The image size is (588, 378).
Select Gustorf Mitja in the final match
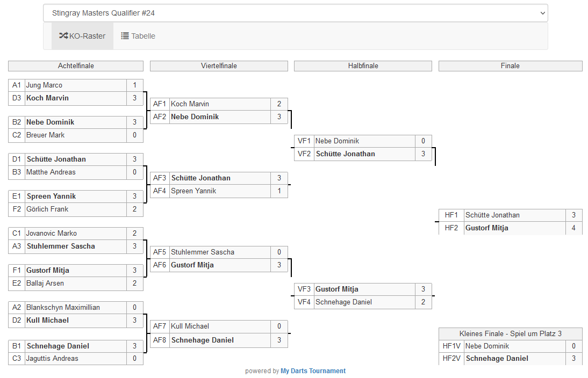486,228
